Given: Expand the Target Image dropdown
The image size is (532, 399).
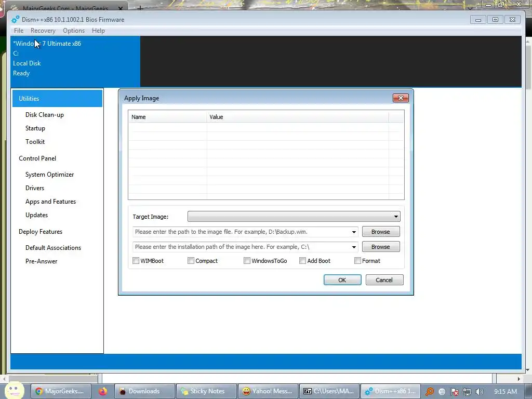Looking at the screenshot, I should pyautogui.click(x=294, y=217).
